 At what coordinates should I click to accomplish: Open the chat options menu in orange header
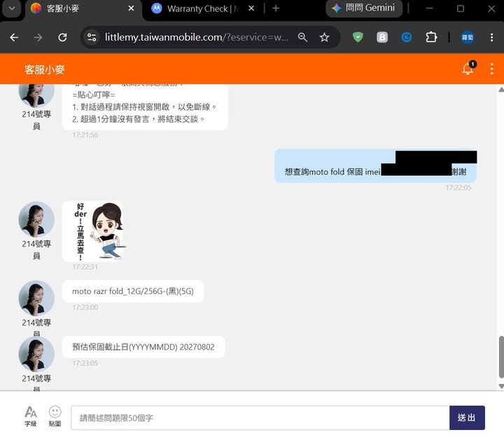point(492,69)
